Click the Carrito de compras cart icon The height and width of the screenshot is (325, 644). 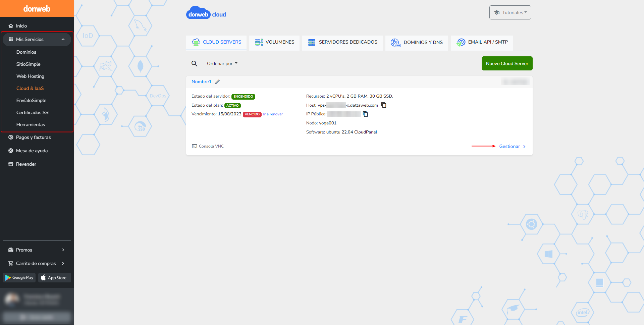pos(11,263)
